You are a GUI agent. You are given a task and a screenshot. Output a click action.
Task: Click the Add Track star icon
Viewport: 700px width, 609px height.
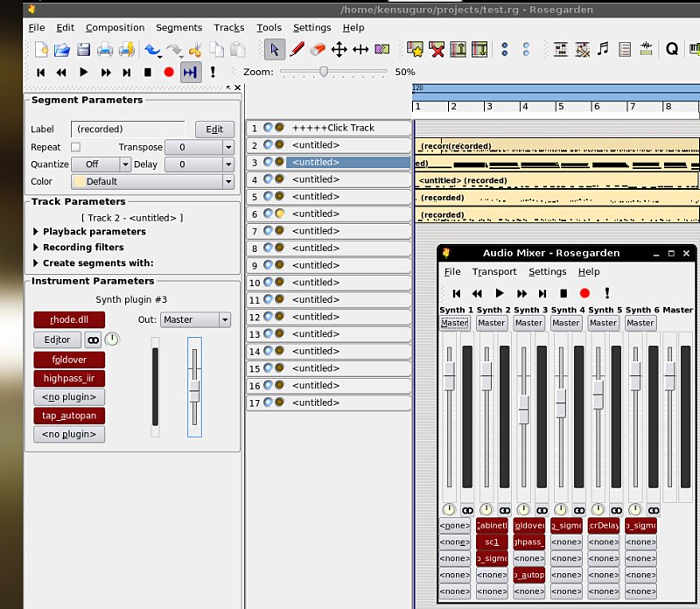point(415,49)
